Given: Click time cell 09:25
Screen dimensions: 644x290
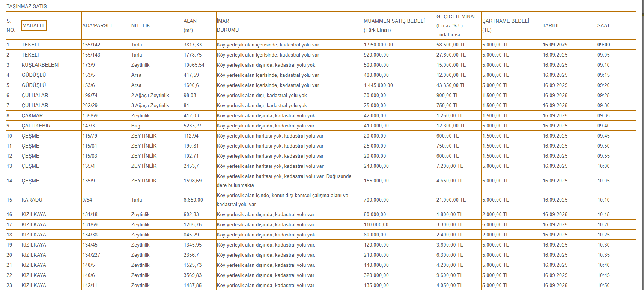Looking at the screenshot, I should 604,95.
